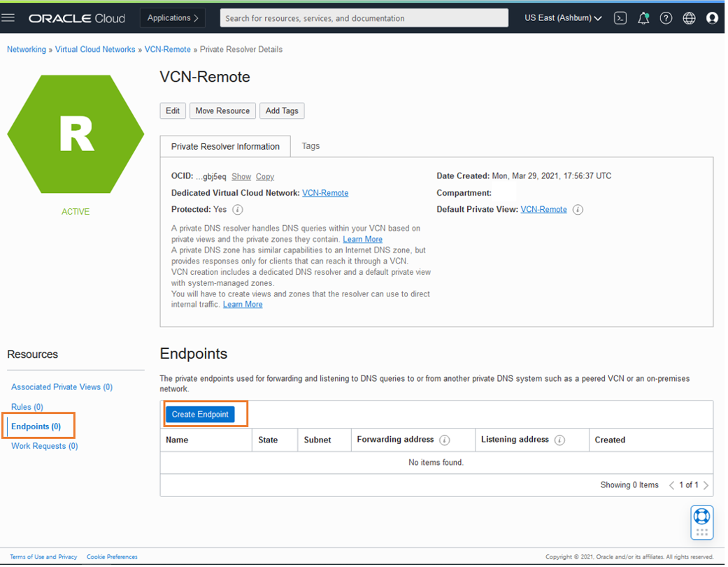This screenshot has width=728, height=567.
Task: Expand the Applications menu
Action: click(173, 18)
